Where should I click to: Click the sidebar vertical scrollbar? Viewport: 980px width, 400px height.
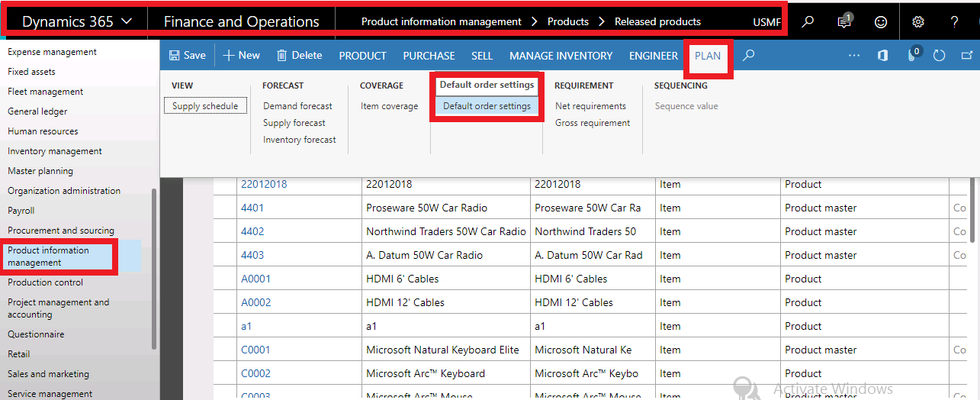(x=156, y=269)
